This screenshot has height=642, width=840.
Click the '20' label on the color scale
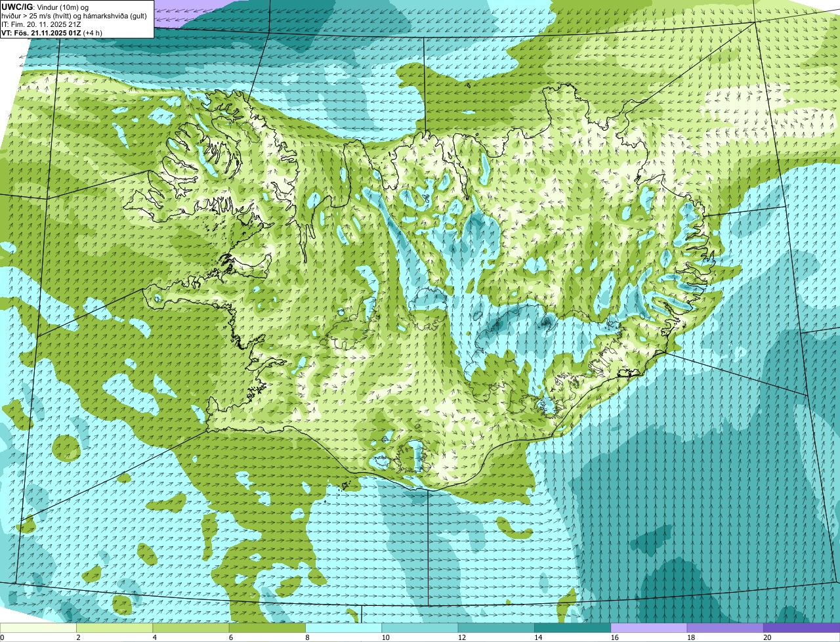point(767,637)
